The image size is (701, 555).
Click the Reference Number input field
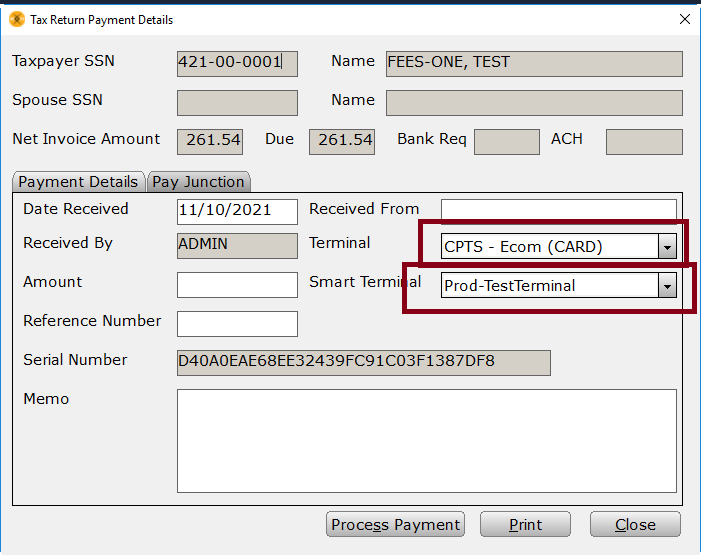click(x=237, y=324)
